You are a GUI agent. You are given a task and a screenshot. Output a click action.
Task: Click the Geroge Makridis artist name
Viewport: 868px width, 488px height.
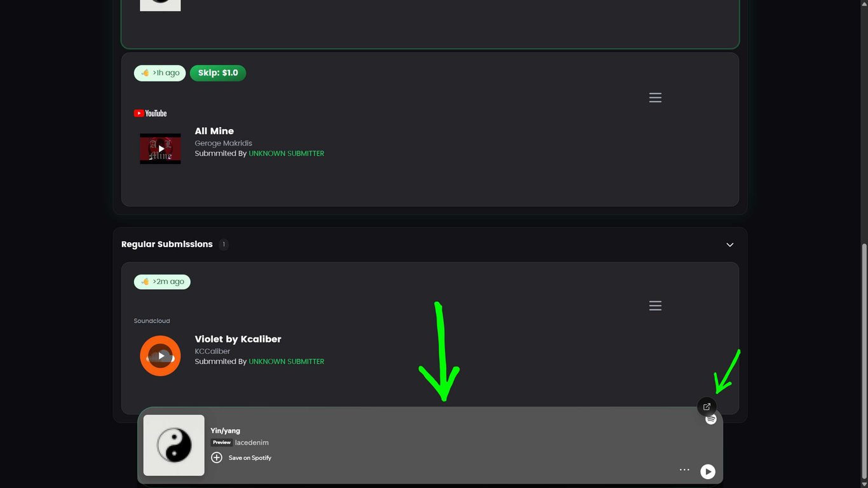[224, 144]
